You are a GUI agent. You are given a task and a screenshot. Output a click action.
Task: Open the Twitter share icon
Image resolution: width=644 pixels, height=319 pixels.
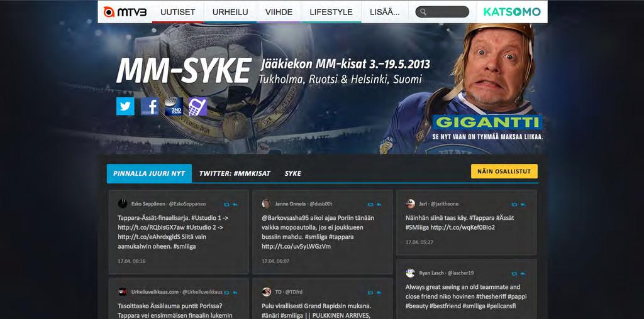tap(125, 106)
